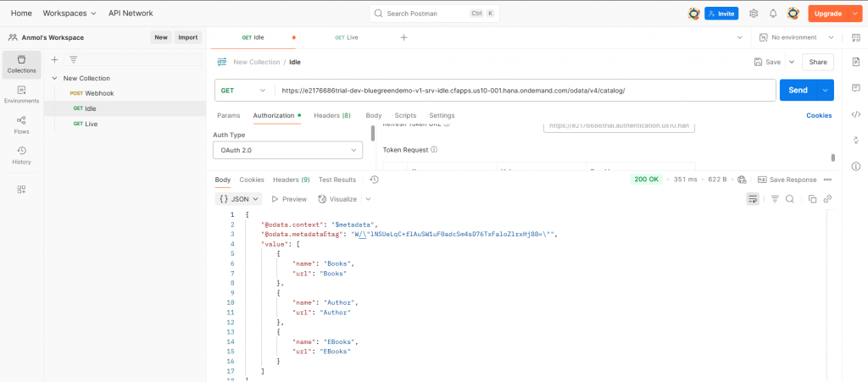The height and width of the screenshot is (382, 868).
Task: Click the response link icon
Action: pyautogui.click(x=828, y=199)
